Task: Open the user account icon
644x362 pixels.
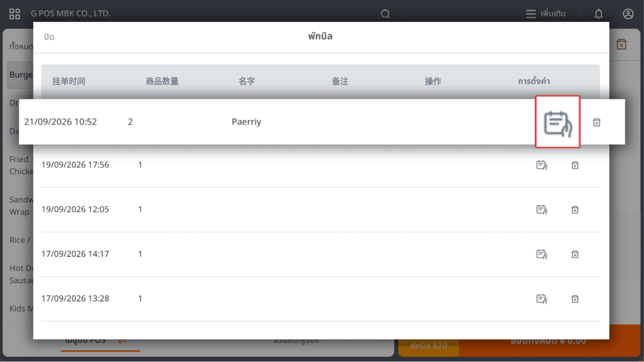Action: [628, 14]
